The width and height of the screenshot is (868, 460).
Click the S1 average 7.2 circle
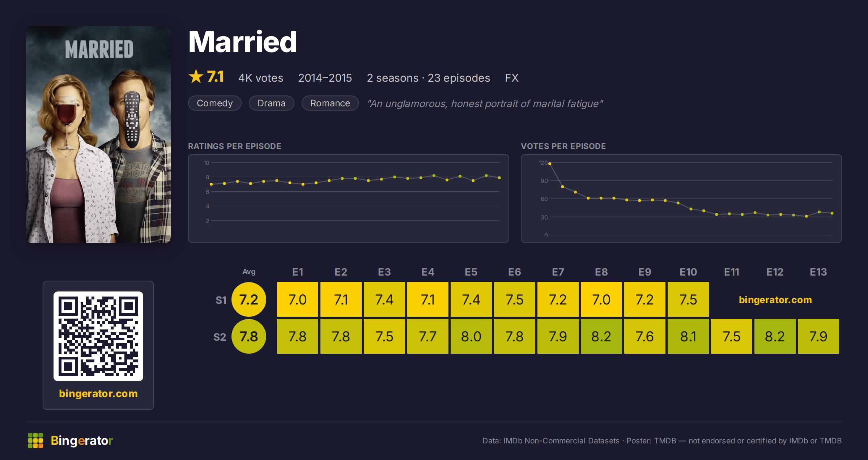coord(249,300)
